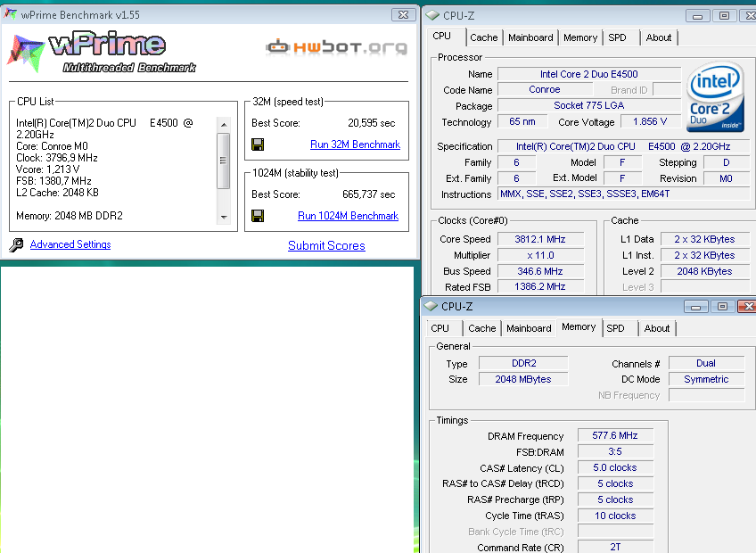Viewport: 756px width, 553px height.
Task: Click the processor Name field 'Intel Core 2 Duo E4500'
Action: coord(588,74)
